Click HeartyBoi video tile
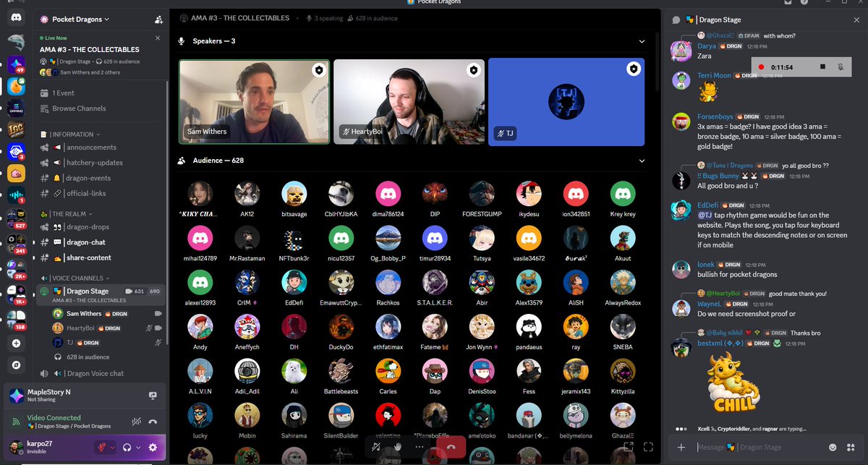The height and width of the screenshot is (465, 868). pyautogui.click(x=409, y=101)
